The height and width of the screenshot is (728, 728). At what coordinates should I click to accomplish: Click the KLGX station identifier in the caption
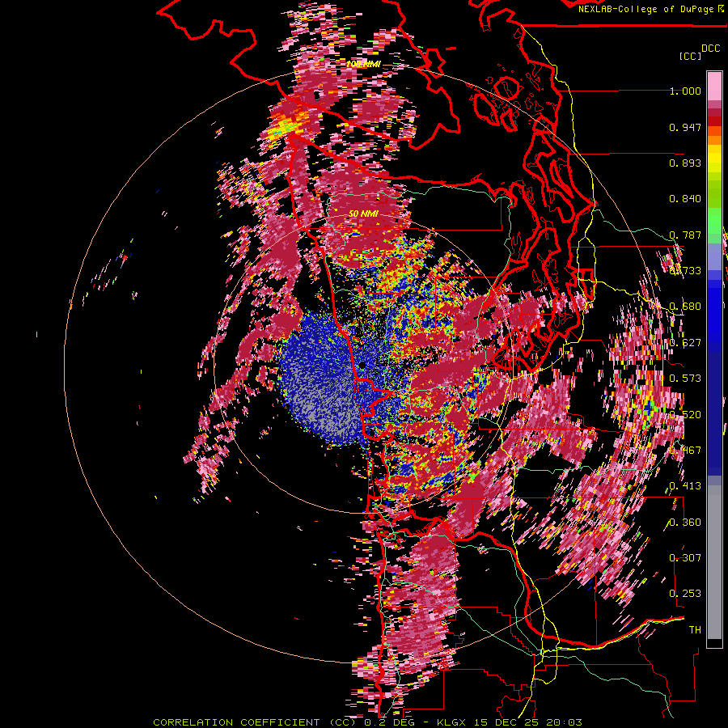click(451, 722)
